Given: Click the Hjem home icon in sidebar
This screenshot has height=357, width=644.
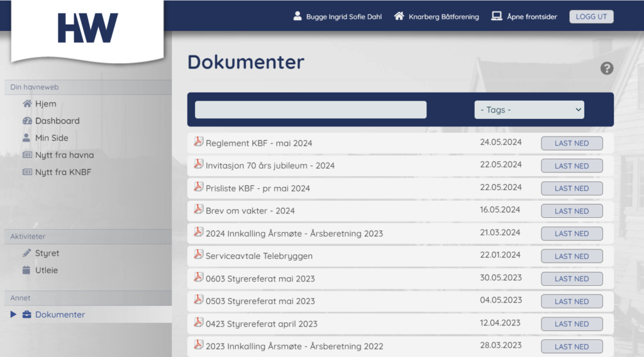Looking at the screenshot, I should [27, 104].
